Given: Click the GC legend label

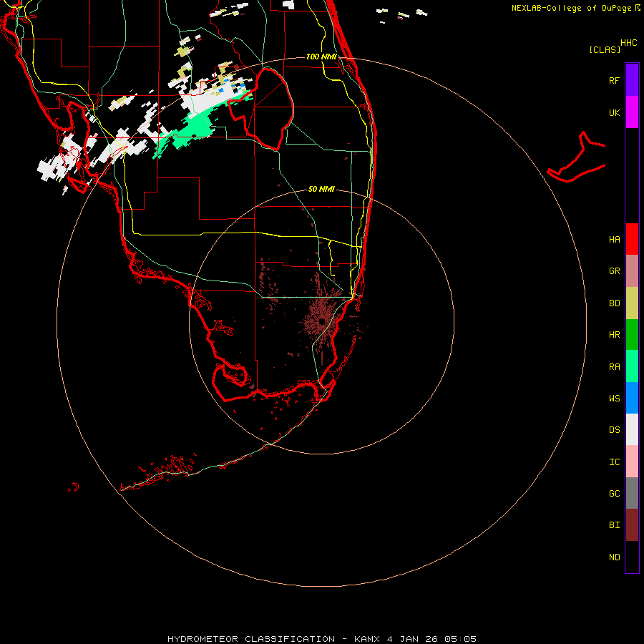Looking at the screenshot, I should tap(614, 493).
